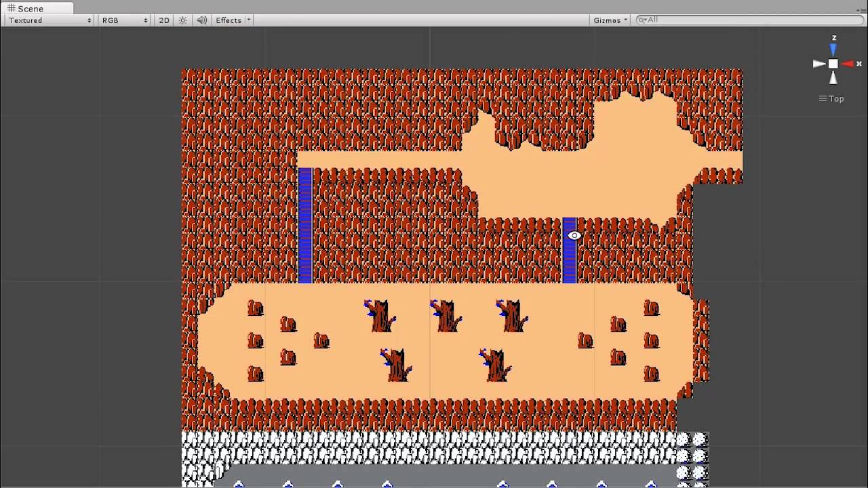This screenshot has width=868, height=488.
Task: Click the gizmo center cube
Action: tap(833, 64)
